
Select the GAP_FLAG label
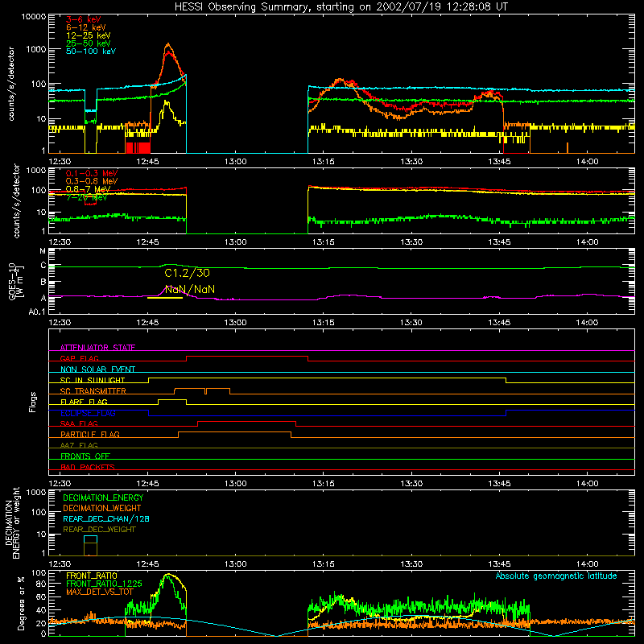point(79,358)
